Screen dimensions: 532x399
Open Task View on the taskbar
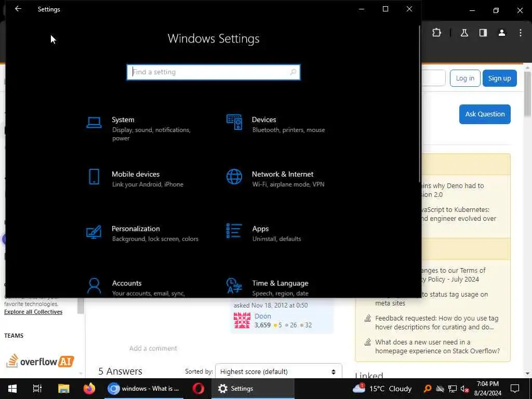37,389
